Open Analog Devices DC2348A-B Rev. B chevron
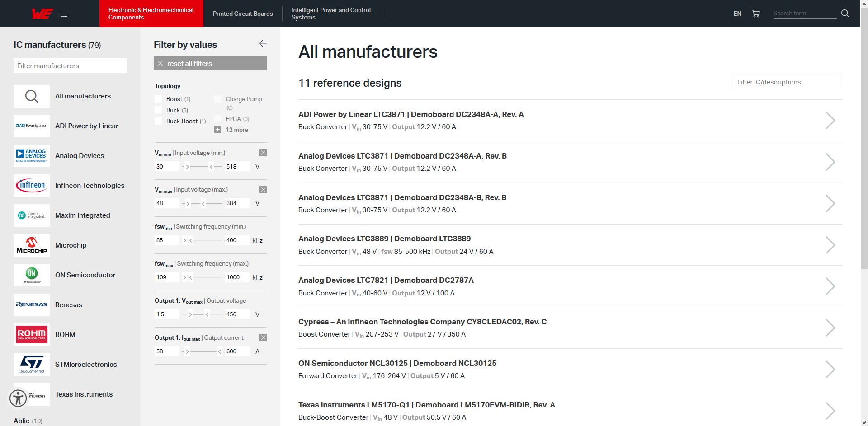This screenshot has width=868, height=426. [830, 204]
